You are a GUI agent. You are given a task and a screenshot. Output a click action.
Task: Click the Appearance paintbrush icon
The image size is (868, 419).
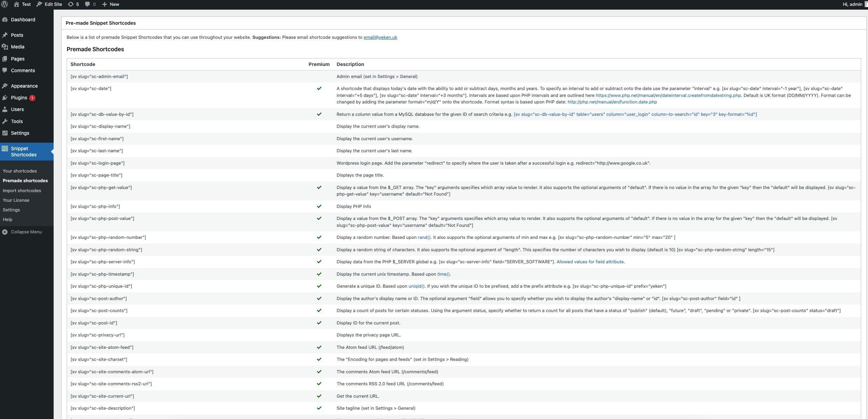pos(5,86)
